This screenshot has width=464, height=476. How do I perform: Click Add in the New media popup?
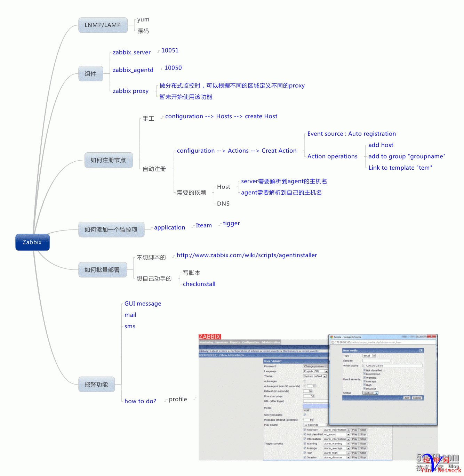pos(407,398)
